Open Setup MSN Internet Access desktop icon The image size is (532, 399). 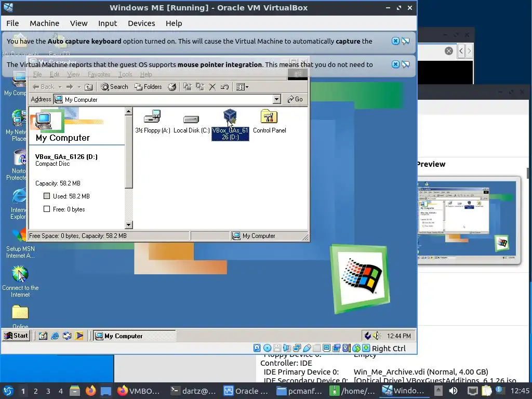coord(20,243)
